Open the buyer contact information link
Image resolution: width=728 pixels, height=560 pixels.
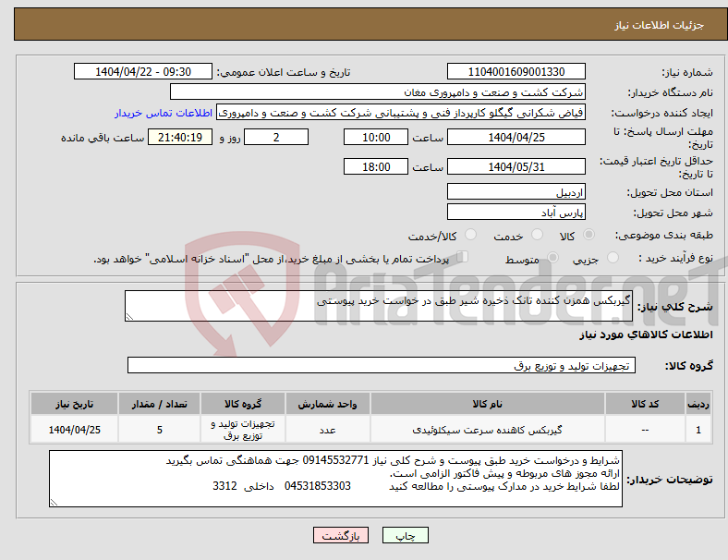point(164,113)
